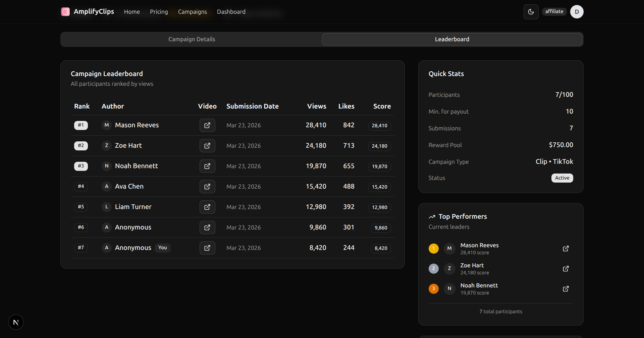Click Noah Bennett's likes value 655
The width and height of the screenshot is (644, 338).
tap(349, 166)
